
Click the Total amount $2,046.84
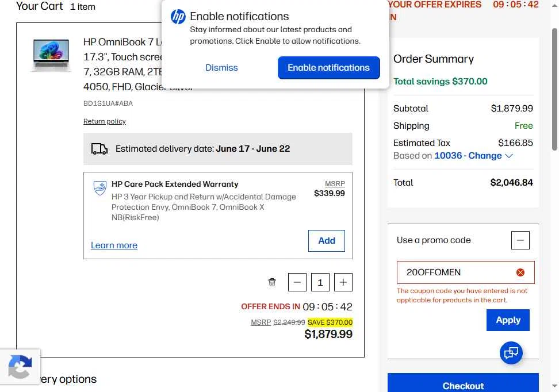pyautogui.click(x=512, y=182)
